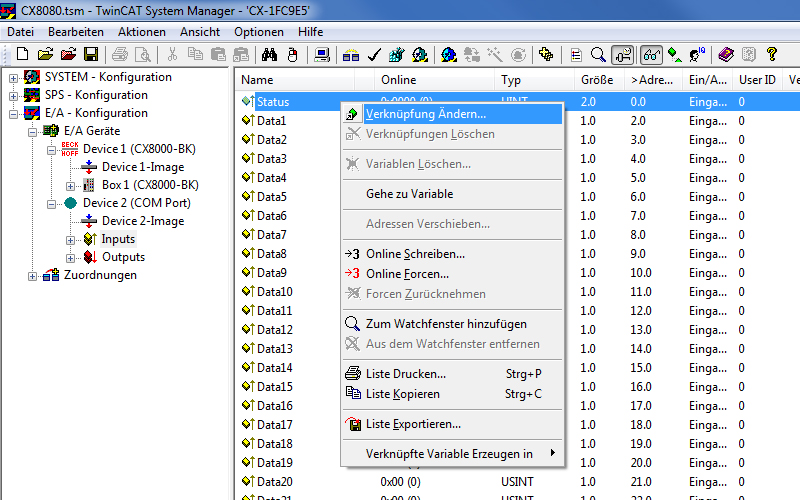Expand the Zuordnungen tree node
Viewport: 800px width, 500px height.
(32, 276)
